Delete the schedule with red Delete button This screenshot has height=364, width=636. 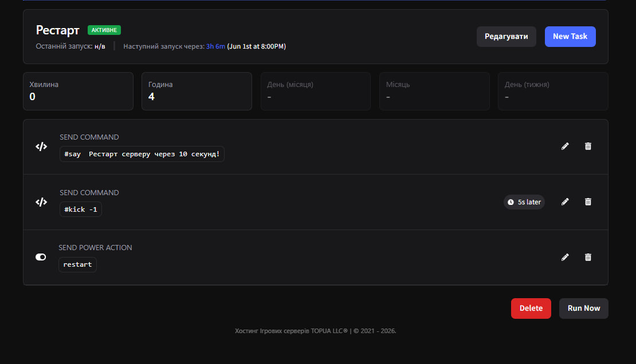tap(531, 308)
